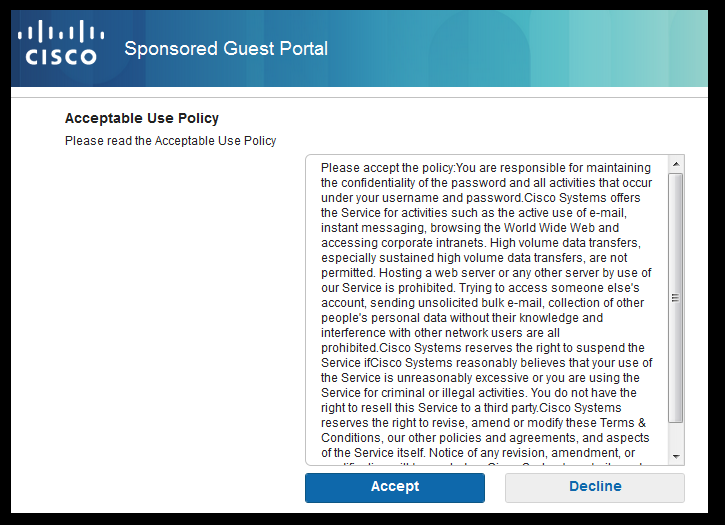Image resolution: width=725 pixels, height=525 pixels.
Task: Click the Sponsored Guest Portal title
Action: (226, 49)
